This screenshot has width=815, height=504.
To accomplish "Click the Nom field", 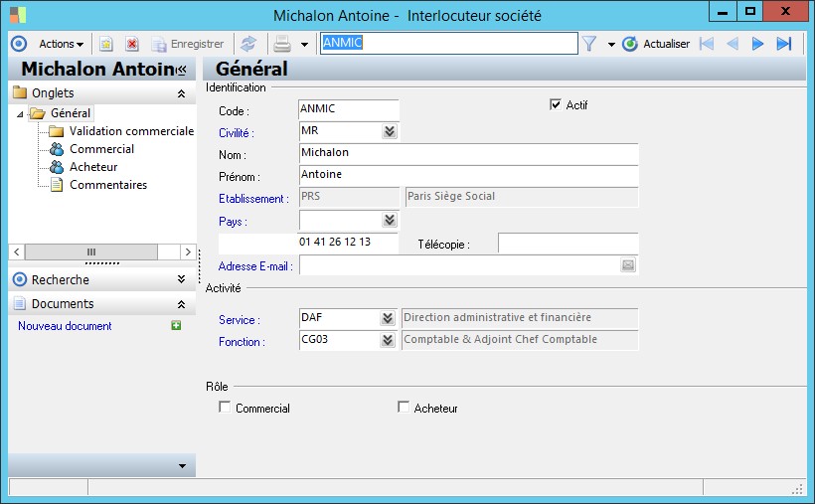I will tap(468, 153).
